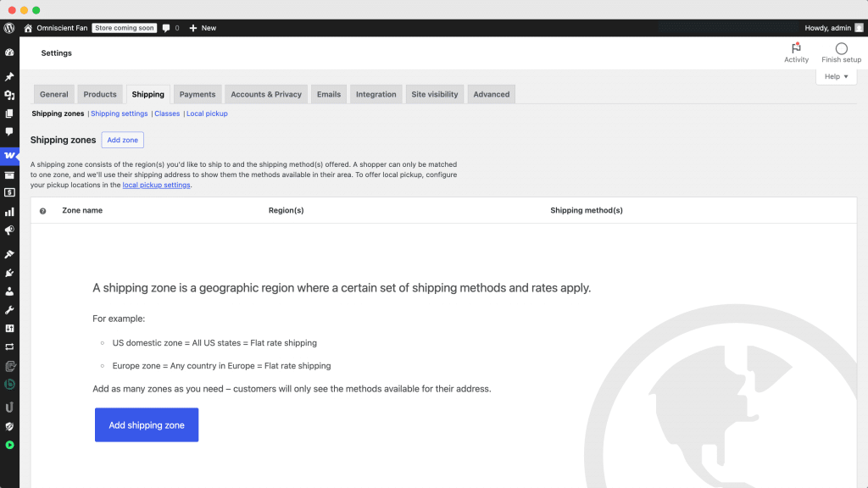The image size is (868, 488).
Task: Switch to the Payments tab
Action: click(197, 94)
